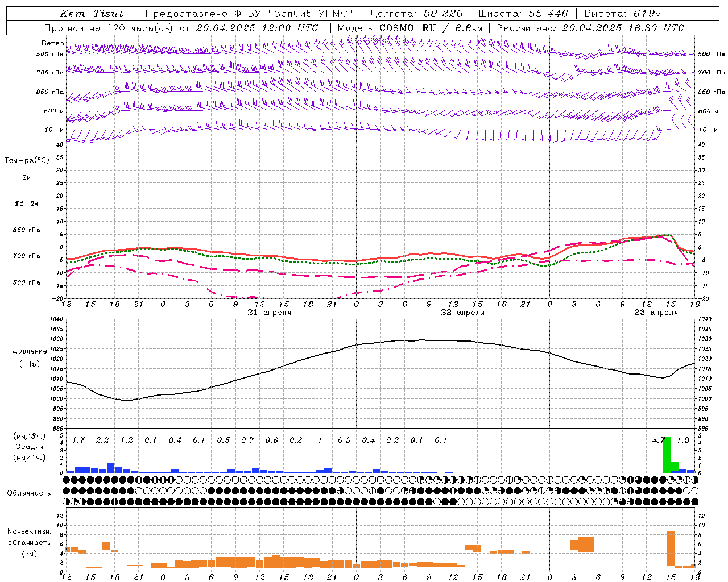Click the model name "COSMO-RU / 6.6км"
Viewport: 728px width, 582px height.
click(431, 28)
